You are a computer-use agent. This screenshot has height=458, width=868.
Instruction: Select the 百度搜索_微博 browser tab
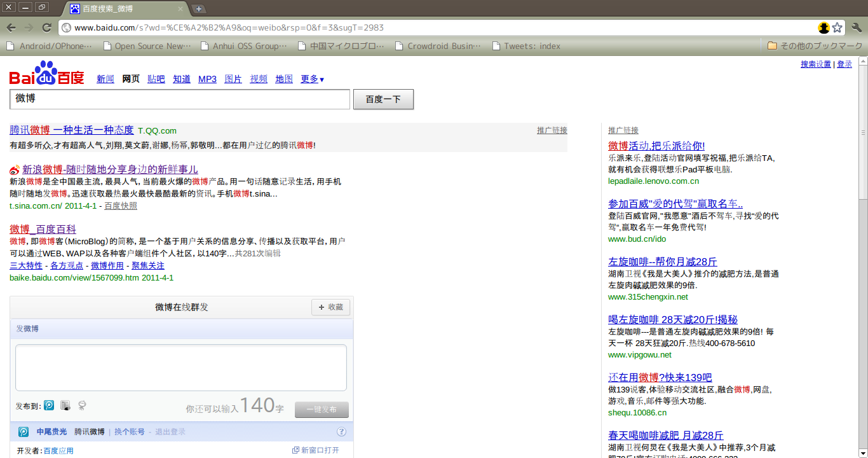click(126, 9)
